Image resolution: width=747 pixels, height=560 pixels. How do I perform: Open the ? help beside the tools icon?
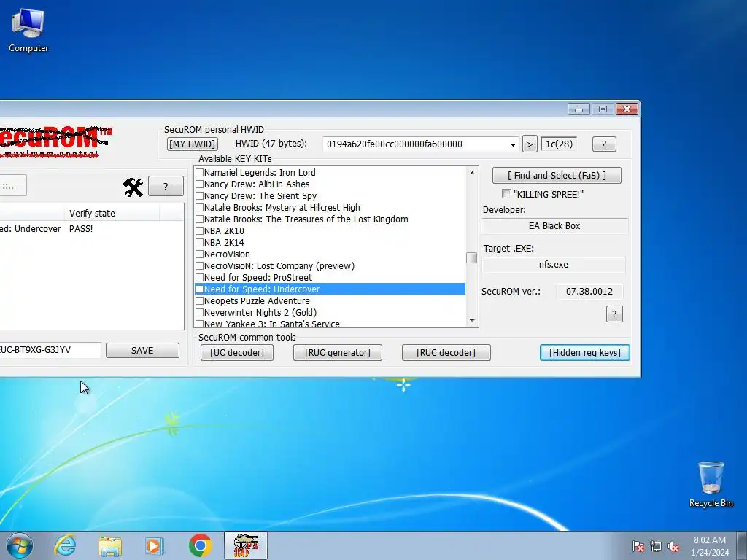(x=166, y=186)
